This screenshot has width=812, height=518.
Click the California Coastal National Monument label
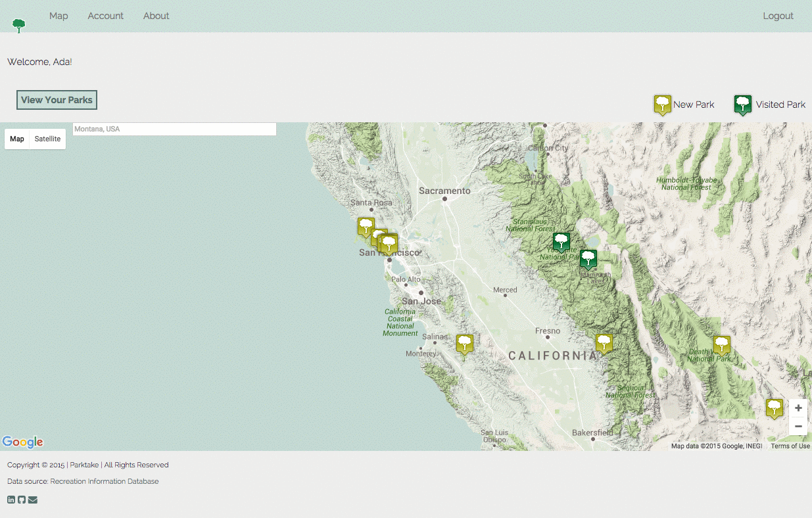point(400,323)
